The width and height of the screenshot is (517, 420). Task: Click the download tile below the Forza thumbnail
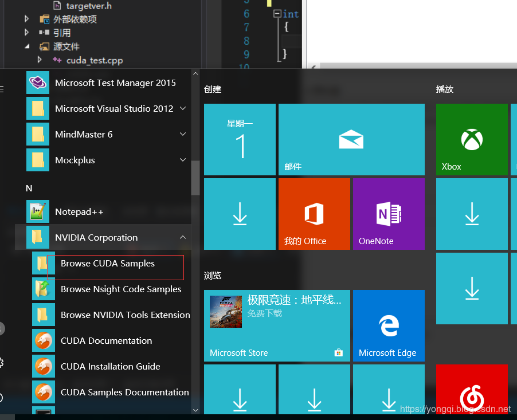click(240, 389)
